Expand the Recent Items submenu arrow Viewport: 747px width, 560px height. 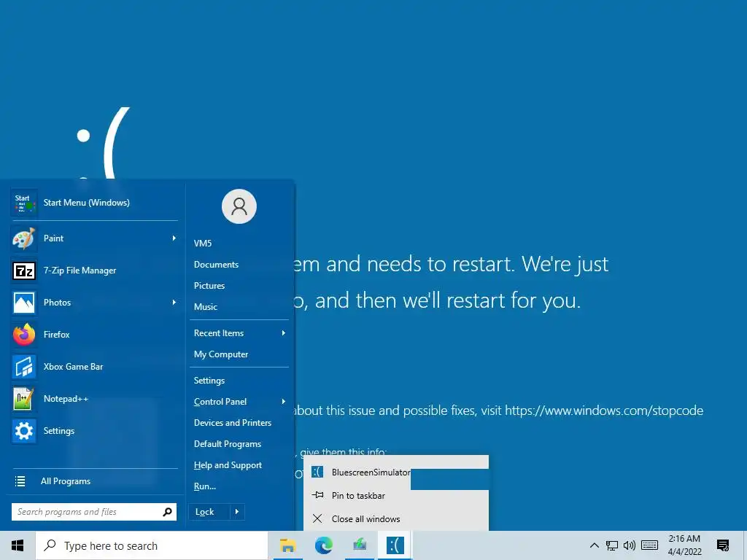(284, 333)
